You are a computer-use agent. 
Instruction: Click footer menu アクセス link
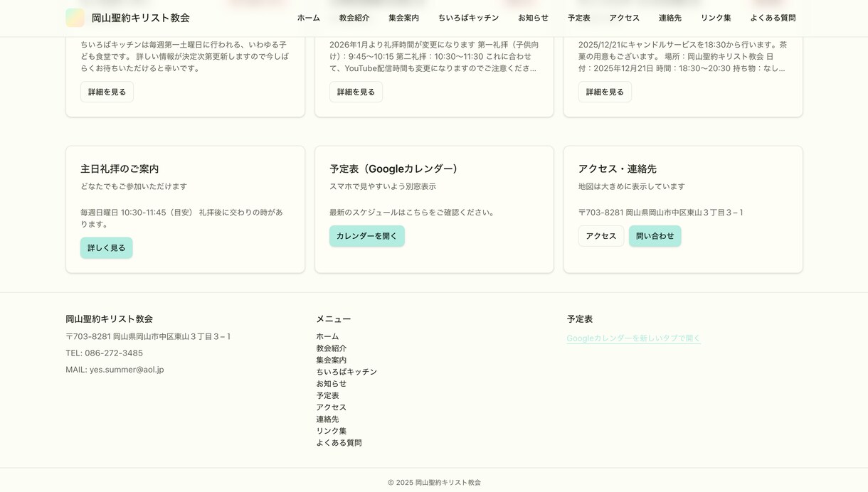click(x=332, y=407)
